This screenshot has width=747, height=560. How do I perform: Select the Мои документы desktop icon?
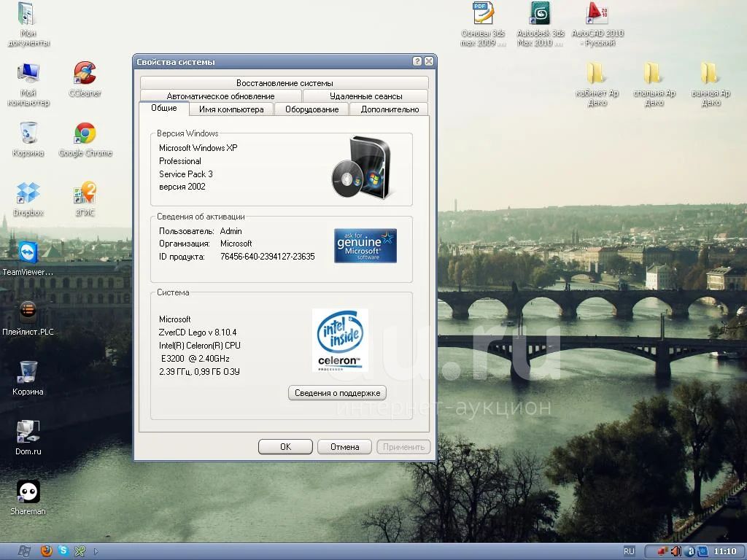28,24
